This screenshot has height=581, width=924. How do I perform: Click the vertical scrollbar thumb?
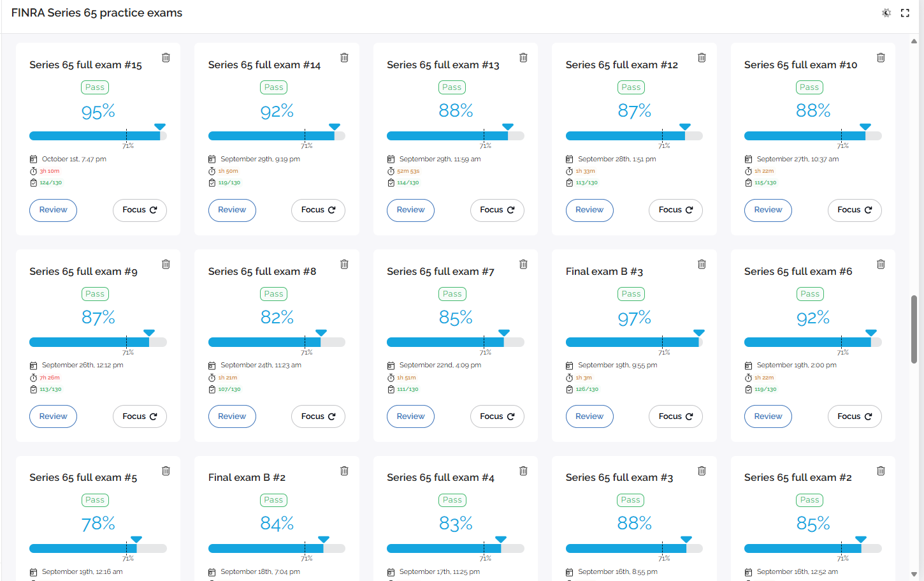coord(914,328)
